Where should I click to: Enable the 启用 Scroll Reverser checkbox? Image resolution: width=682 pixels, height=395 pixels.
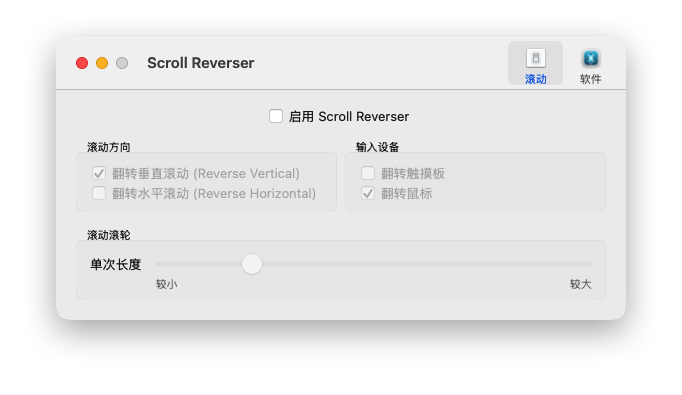(276, 116)
